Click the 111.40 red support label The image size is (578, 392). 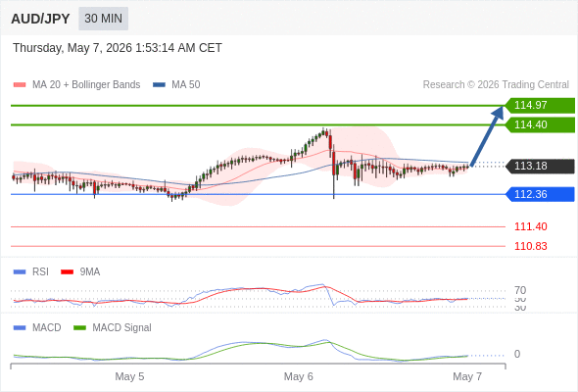click(530, 226)
